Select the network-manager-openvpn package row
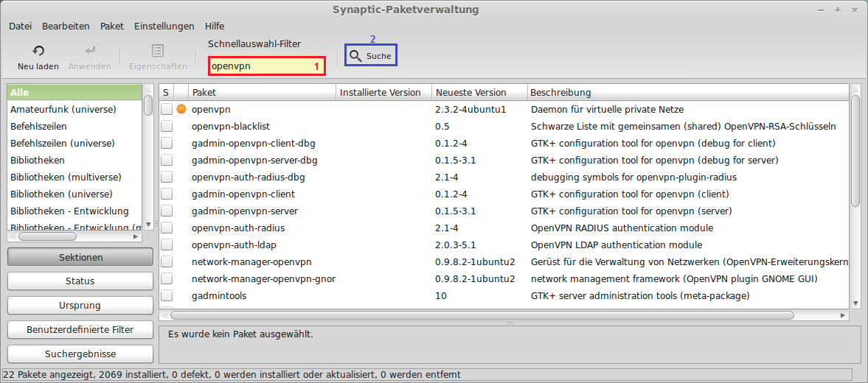The height and width of the screenshot is (383, 868). 504,262
